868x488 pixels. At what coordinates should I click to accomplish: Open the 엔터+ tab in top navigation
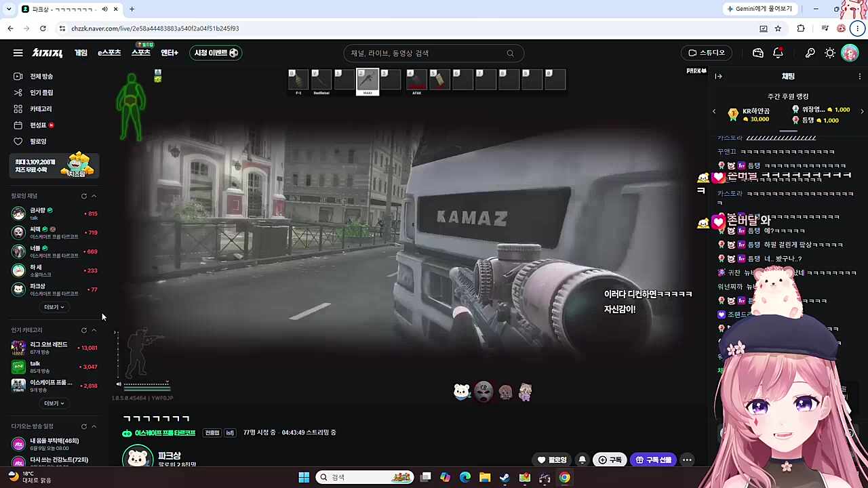click(x=170, y=53)
